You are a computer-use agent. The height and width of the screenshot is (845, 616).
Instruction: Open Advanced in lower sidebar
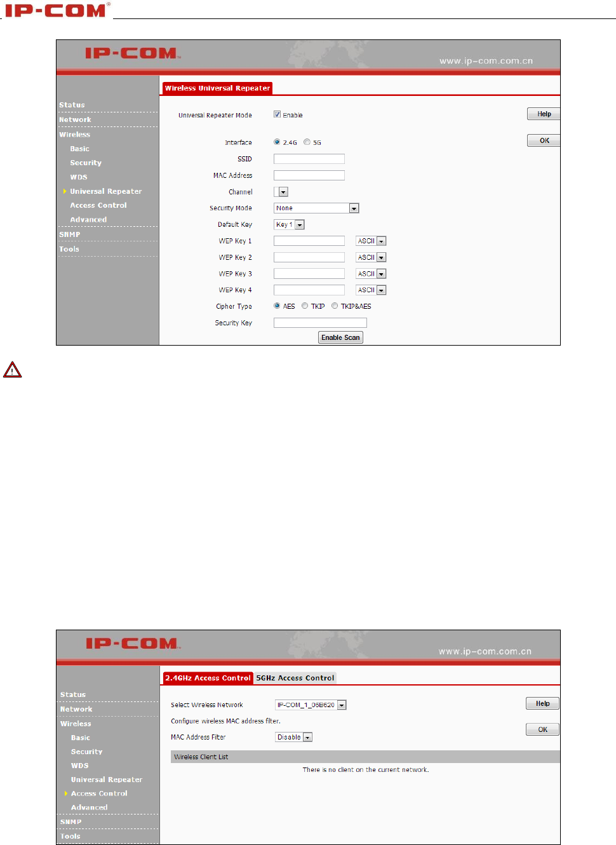pyautogui.click(x=90, y=808)
